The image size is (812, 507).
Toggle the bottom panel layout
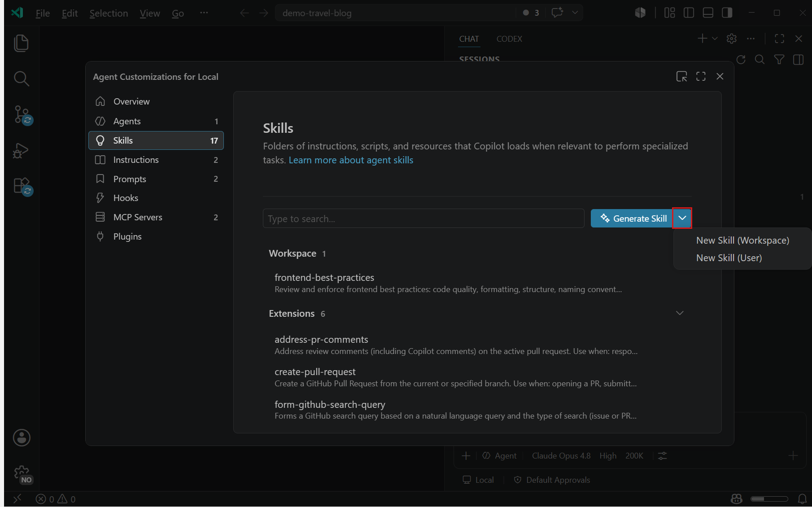[x=708, y=13]
